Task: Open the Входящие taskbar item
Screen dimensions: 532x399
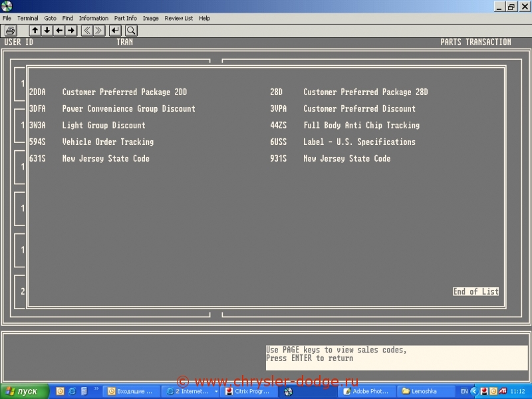Action: [x=131, y=392]
